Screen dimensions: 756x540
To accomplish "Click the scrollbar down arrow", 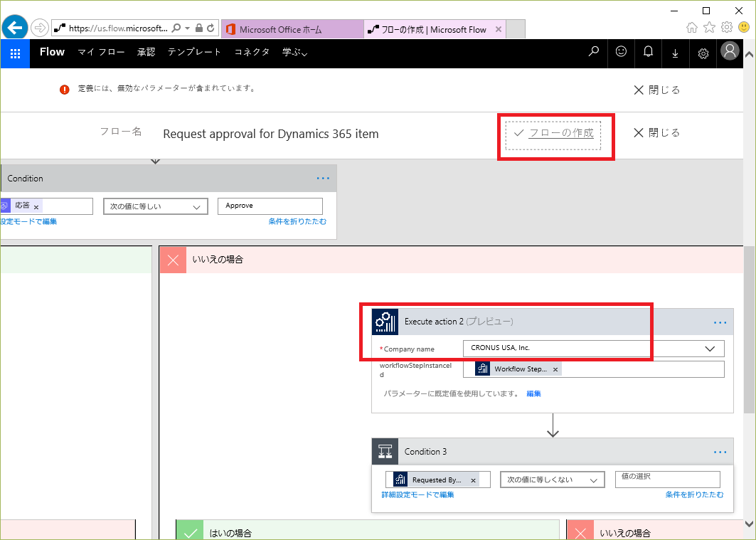I will [x=749, y=524].
